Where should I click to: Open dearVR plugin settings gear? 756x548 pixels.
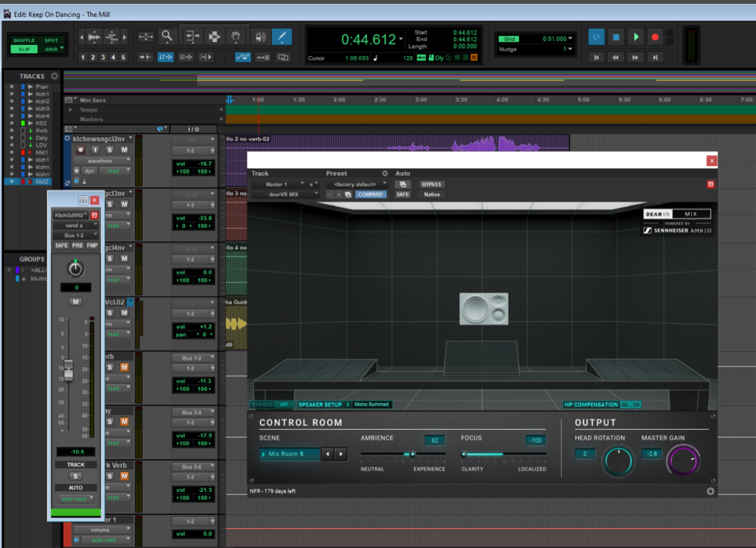point(710,491)
